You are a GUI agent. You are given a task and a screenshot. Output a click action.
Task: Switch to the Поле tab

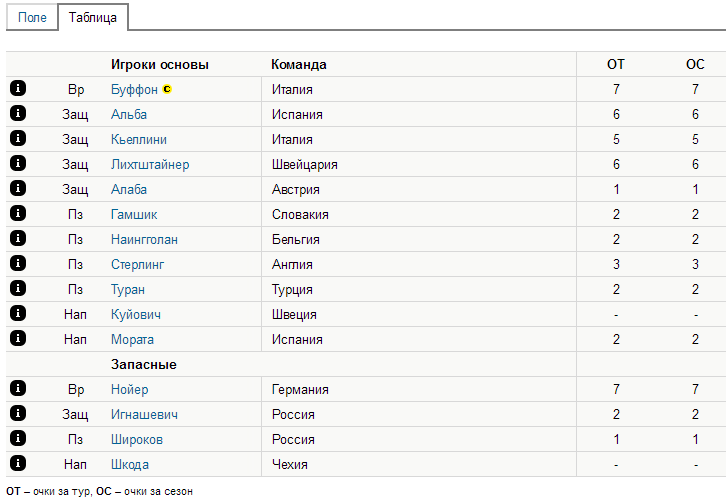coord(32,18)
